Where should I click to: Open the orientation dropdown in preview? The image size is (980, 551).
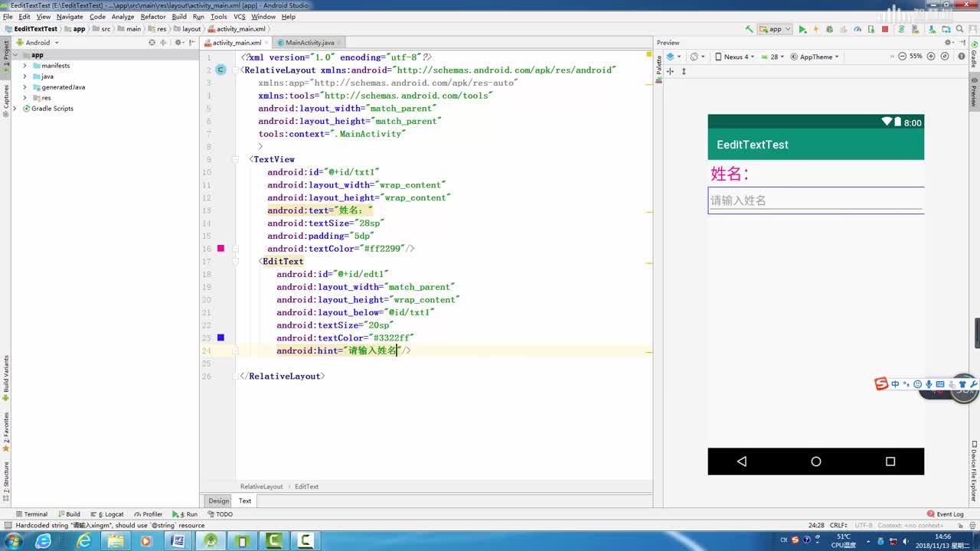pyautogui.click(x=697, y=57)
